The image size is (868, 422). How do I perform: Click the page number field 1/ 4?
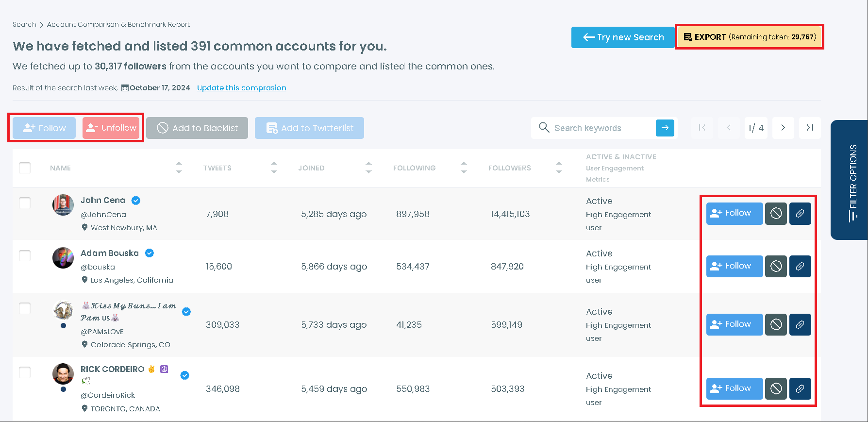coord(756,128)
